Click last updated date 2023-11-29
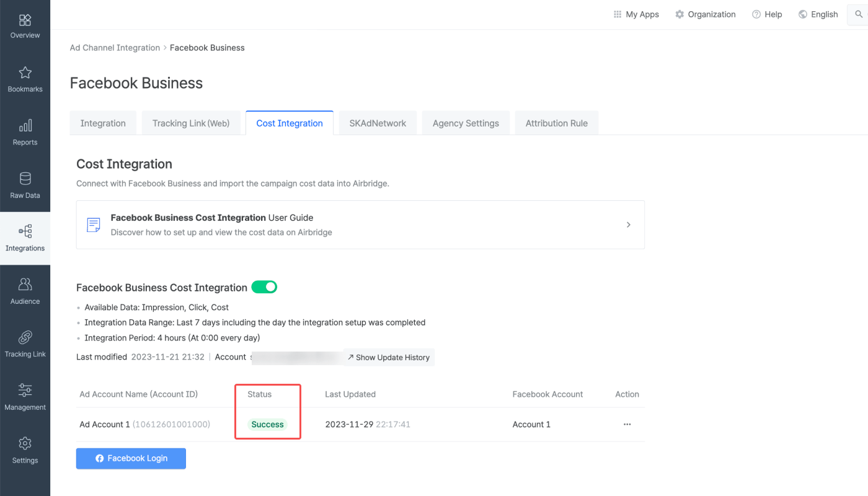Image resolution: width=868 pixels, height=496 pixels. click(x=368, y=425)
